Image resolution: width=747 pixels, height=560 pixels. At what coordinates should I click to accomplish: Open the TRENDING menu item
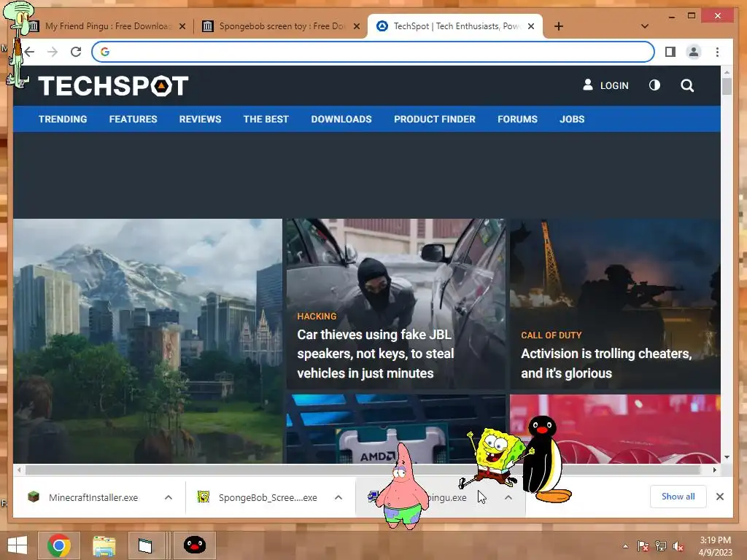pyautogui.click(x=63, y=119)
